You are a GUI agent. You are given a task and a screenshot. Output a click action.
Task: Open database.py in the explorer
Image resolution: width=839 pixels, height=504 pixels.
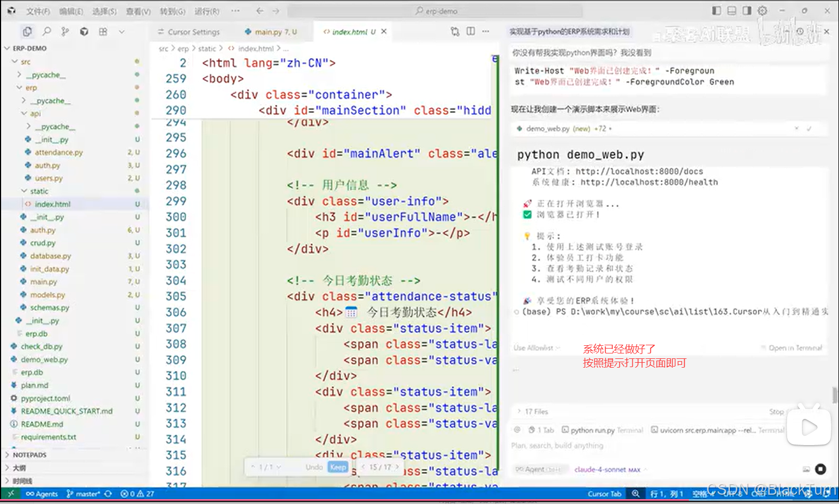point(50,256)
